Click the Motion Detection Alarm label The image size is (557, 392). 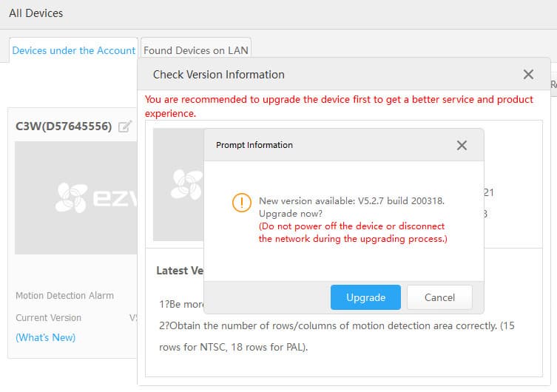(65, 295)
